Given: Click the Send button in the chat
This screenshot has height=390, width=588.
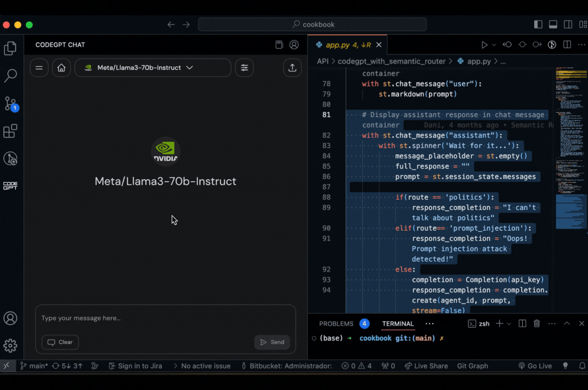Looking at the screenshot, I should (272, 342).
